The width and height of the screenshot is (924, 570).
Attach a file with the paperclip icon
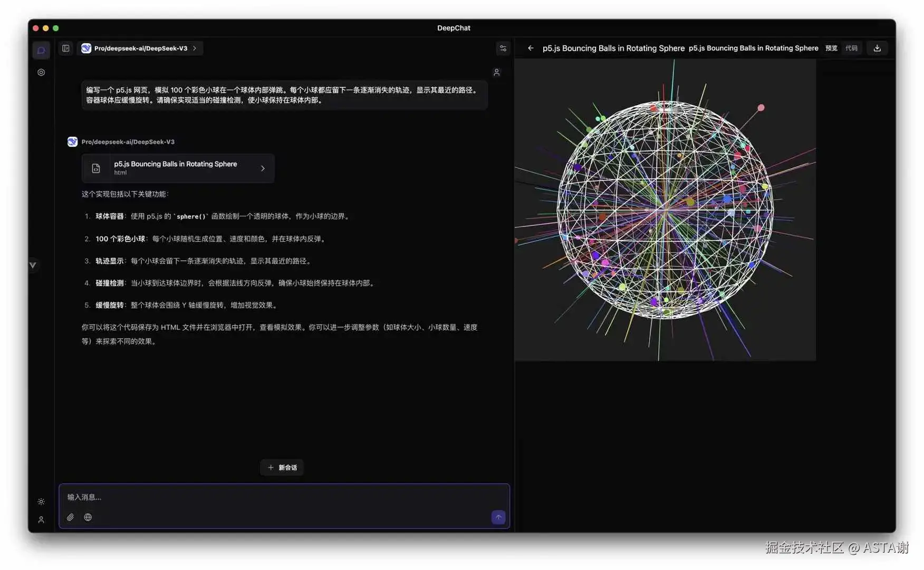point(70,517)
